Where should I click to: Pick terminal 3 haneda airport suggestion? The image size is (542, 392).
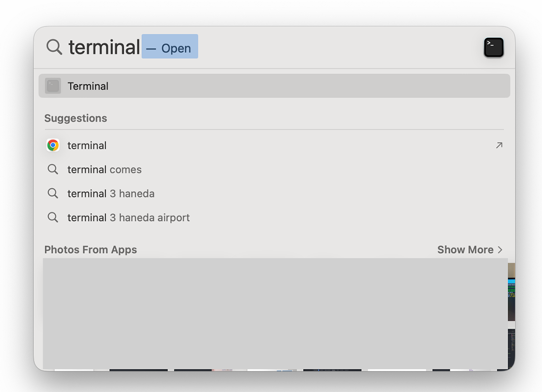274,217
